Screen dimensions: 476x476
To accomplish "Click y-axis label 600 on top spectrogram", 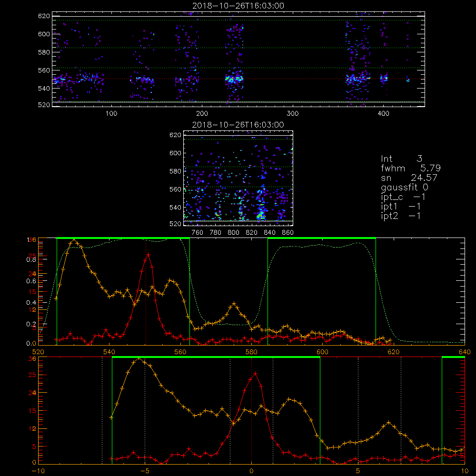I will pos(44,34).
